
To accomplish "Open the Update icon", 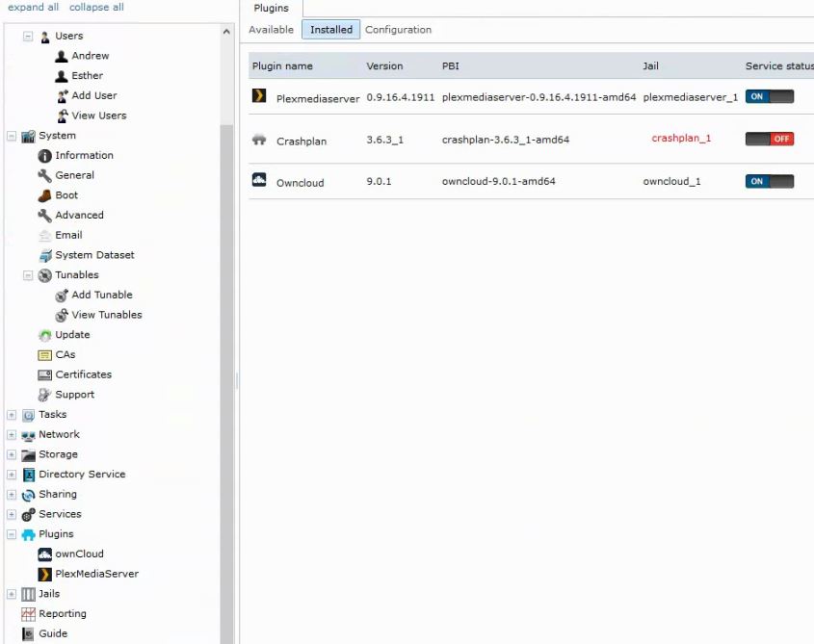I will pos(45,335).
